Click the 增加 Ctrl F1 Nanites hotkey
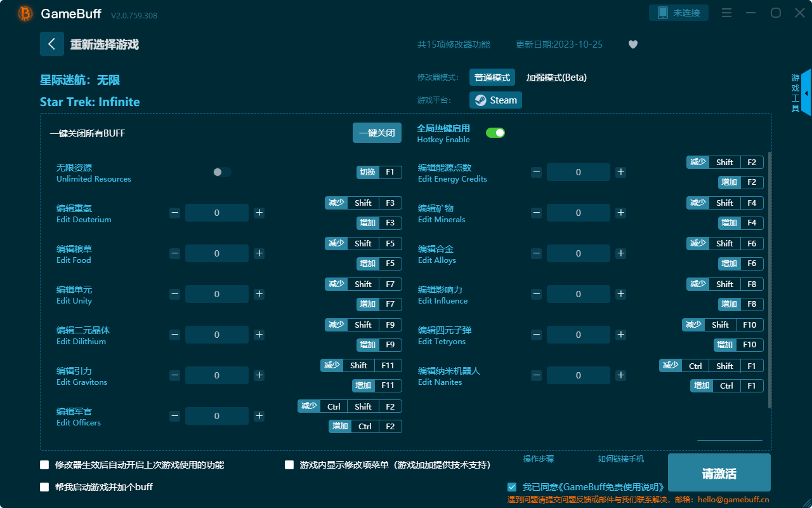 (x=727, y=385)
